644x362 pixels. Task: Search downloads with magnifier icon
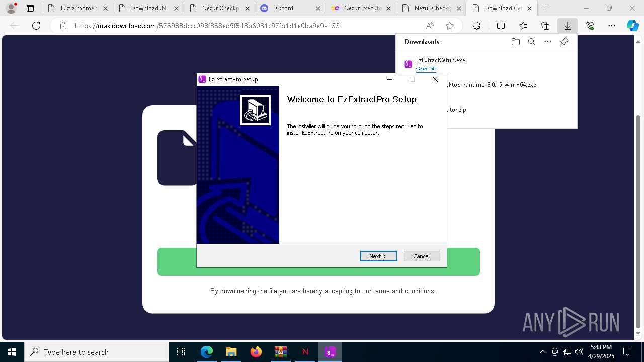[531, 42]
